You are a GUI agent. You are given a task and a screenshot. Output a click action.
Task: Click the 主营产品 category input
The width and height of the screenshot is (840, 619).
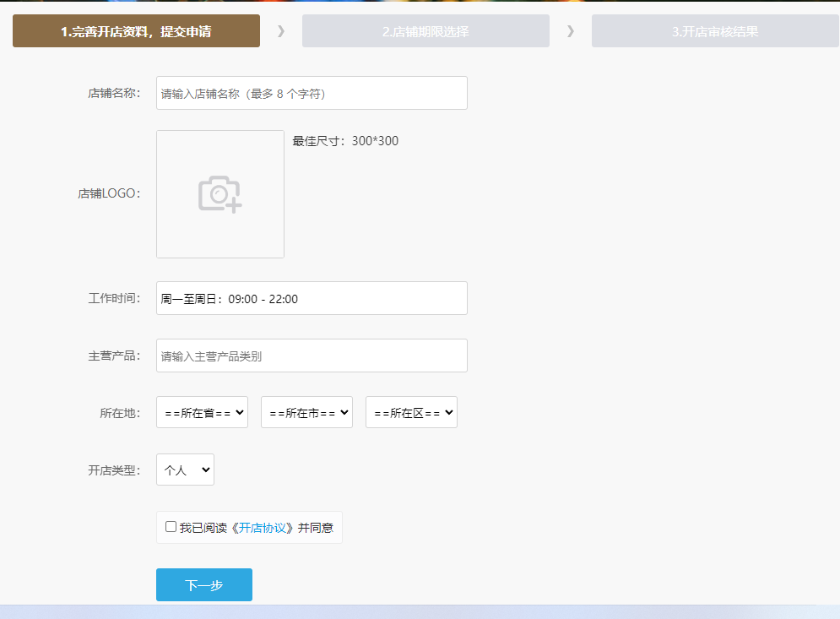(312, 356)
